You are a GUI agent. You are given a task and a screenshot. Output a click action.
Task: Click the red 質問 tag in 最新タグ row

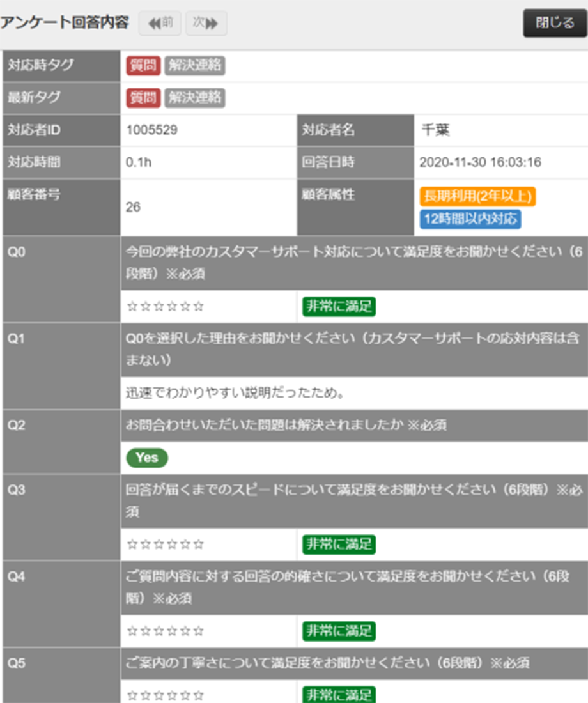click(143, 98)
